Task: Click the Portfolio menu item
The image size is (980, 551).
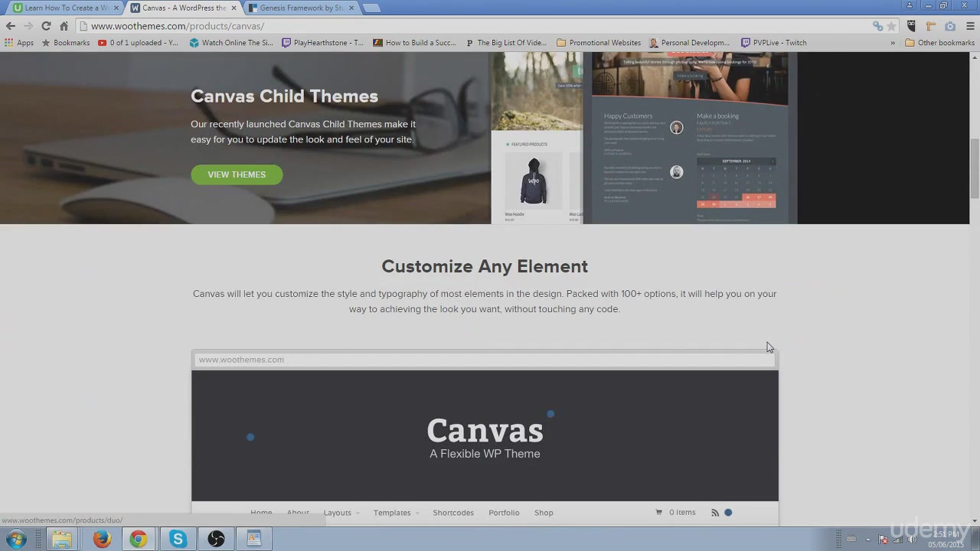Action: coord(504,513)
